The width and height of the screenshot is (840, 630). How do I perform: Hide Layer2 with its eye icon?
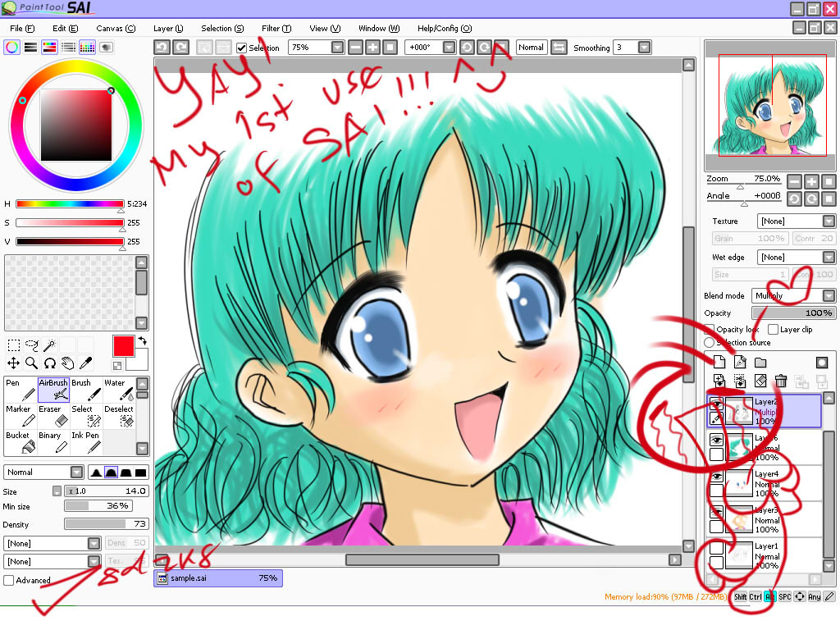[x=716, y=404]
